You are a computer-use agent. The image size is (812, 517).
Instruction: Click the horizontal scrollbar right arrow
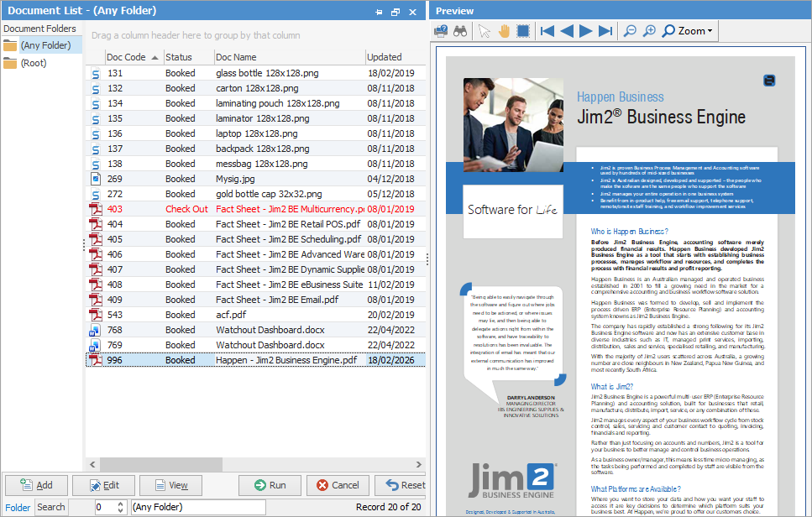[419, 465]
